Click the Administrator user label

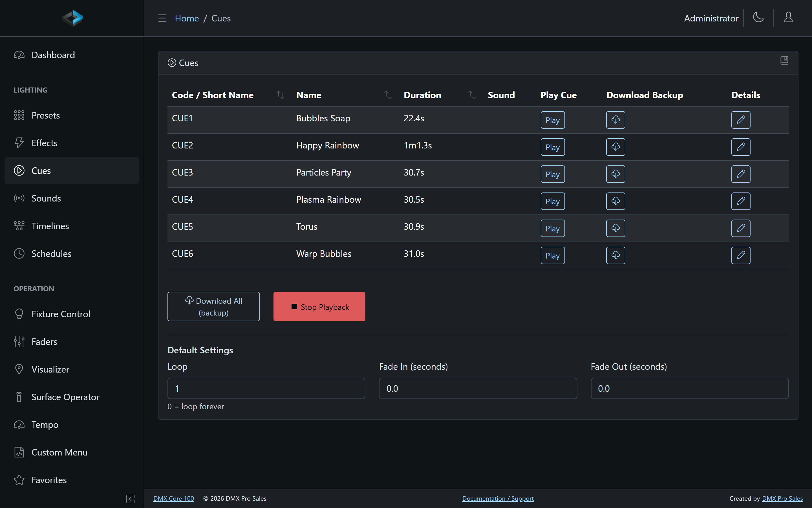click(x=711, y=18)
